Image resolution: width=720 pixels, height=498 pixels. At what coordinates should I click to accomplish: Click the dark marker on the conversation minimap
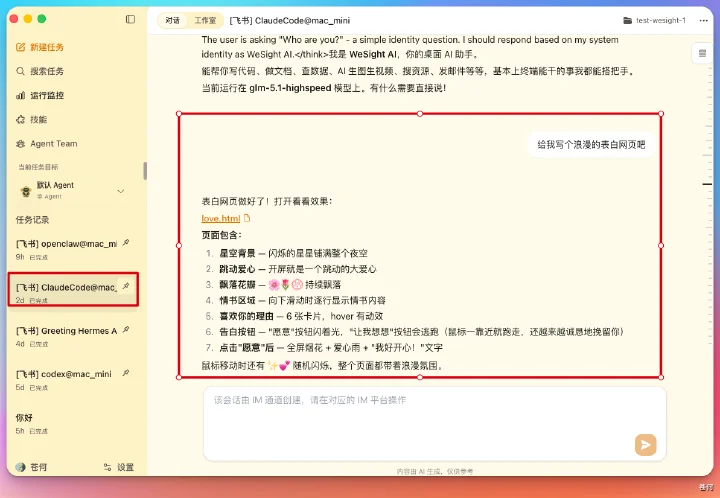coord(707,185)
